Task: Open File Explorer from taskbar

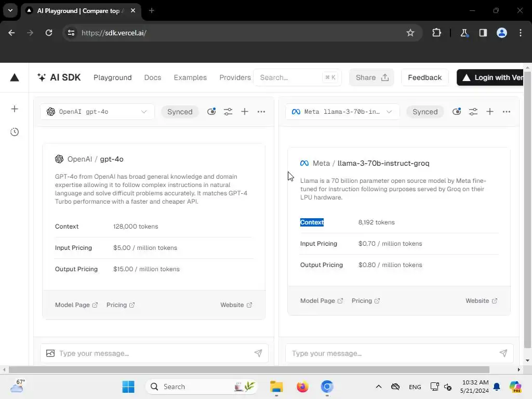Action: pos(276,387)
